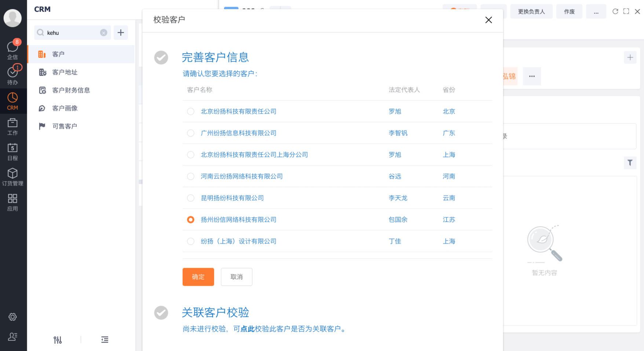This screenshot has height=351, width=644.
Task: Open the menu adjustment sliders icon
Action: coord(58,340)
